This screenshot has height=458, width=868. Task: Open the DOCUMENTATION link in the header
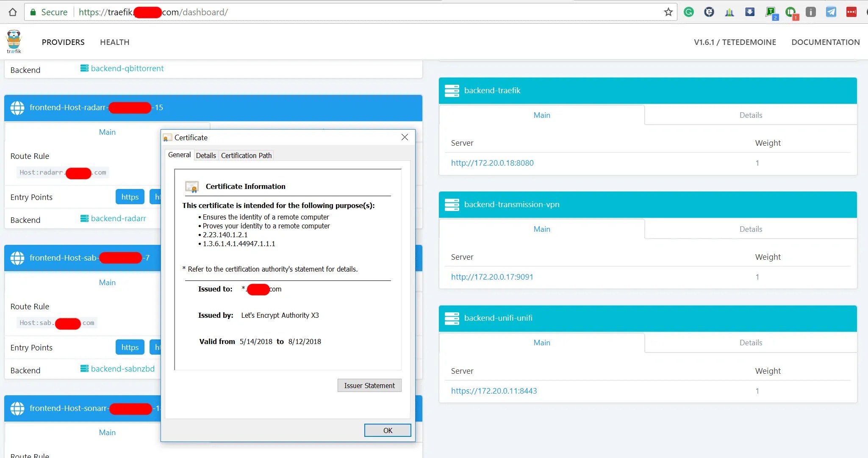825,42
